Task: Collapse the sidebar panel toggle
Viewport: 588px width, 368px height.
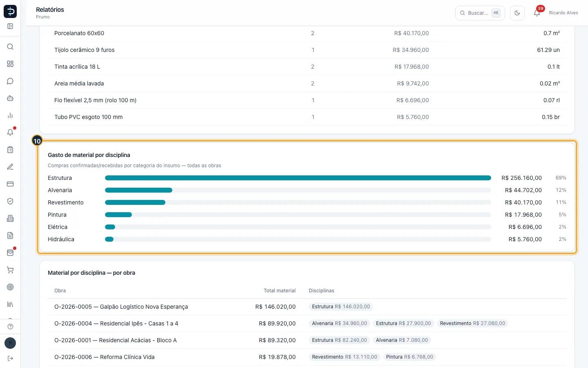Action: (x=10, y=26)
